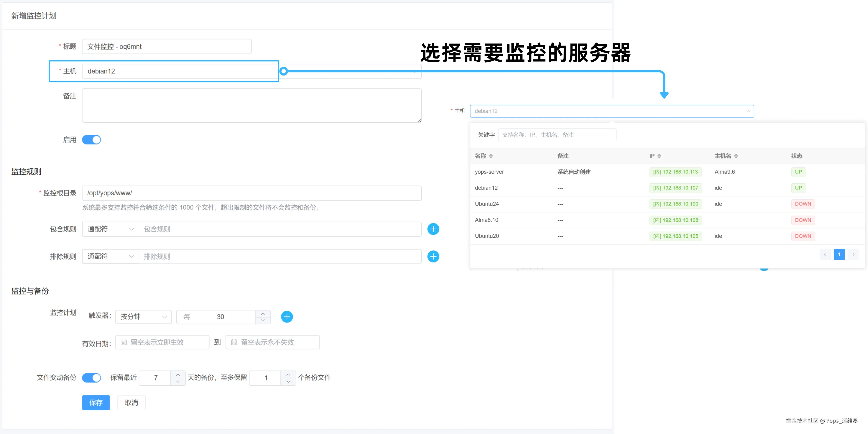Image resolution: width=868 pixels, height=434 pixels.
Task: Turn off 文件变动备份 backup
Action: pyautogui.click(x=91, y=378)
